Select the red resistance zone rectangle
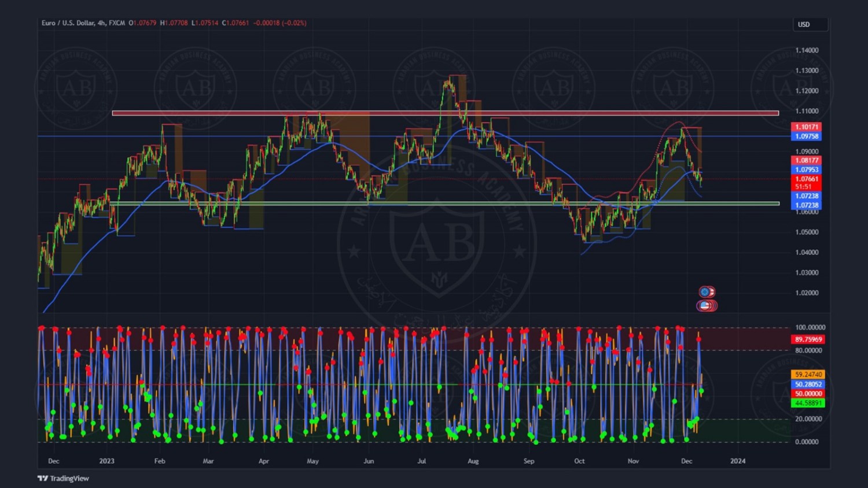 click(446, 113)
